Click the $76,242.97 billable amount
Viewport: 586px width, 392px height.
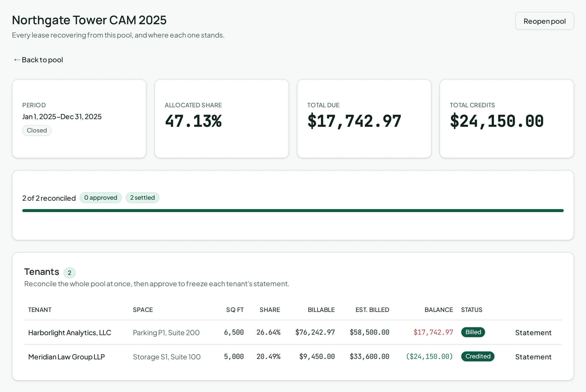coord(315,332)
